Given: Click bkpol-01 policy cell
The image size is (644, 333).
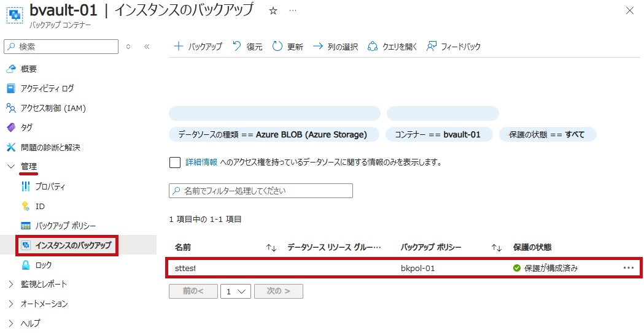Looking at the screenshot, I should coord(417,268).
